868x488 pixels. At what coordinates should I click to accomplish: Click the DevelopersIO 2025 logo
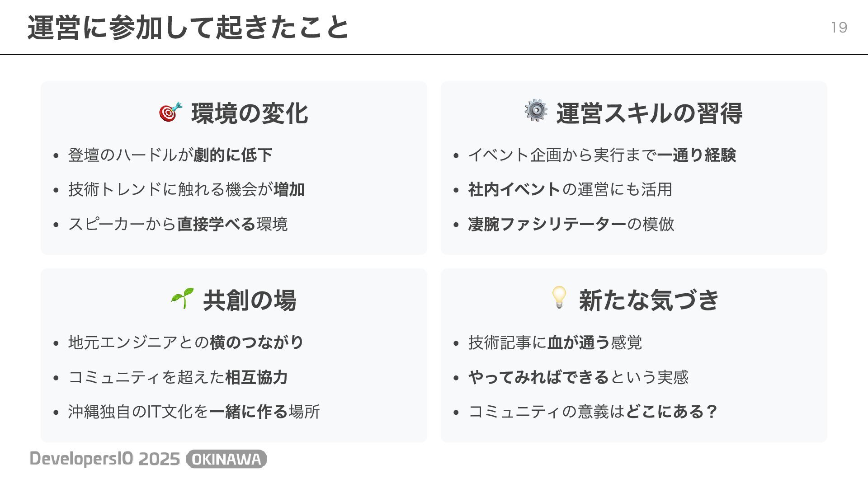[105, 459]
